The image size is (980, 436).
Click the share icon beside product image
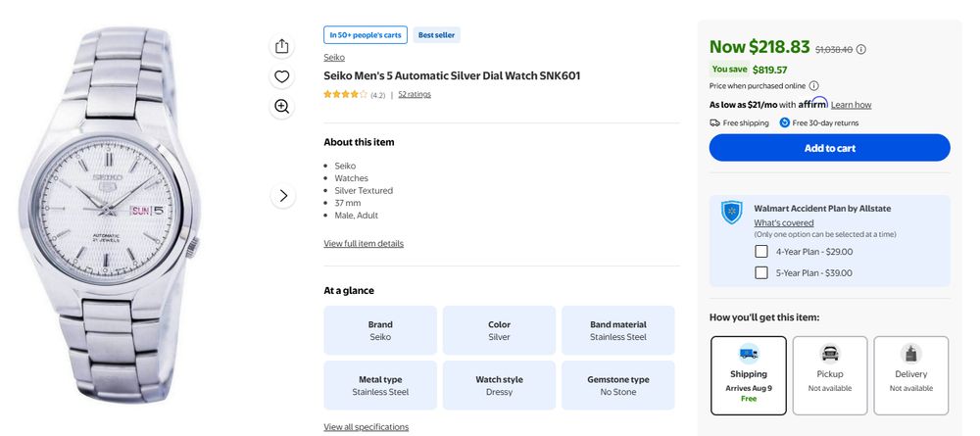coord(282,46)
